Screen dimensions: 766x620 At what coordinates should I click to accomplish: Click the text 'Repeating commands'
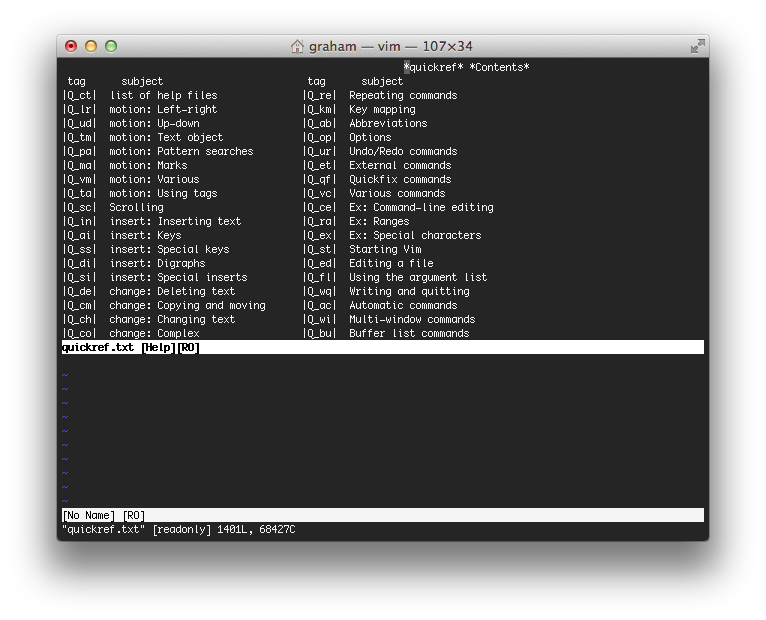[403, 96]
